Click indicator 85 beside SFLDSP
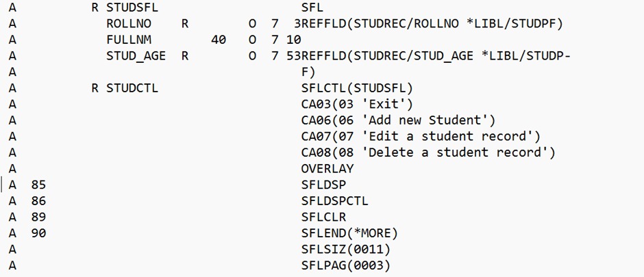The image size is (644, 277). pyautogui.click(x=38, y=185)
